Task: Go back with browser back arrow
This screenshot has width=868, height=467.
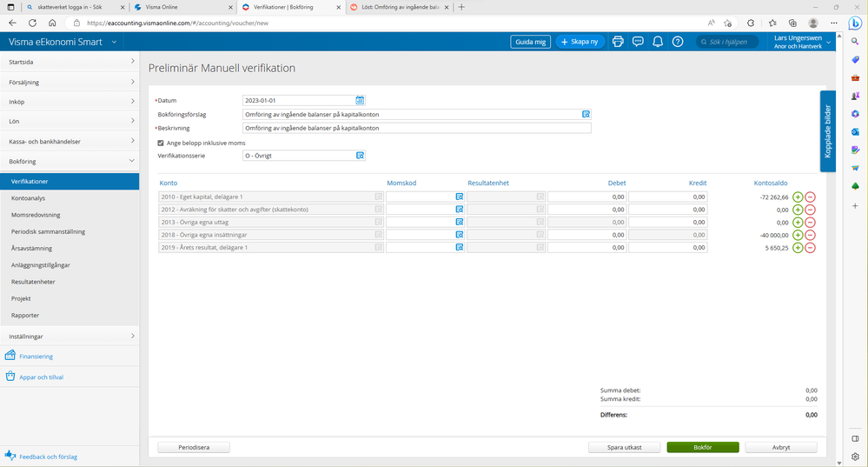Action: click(13, 23)
